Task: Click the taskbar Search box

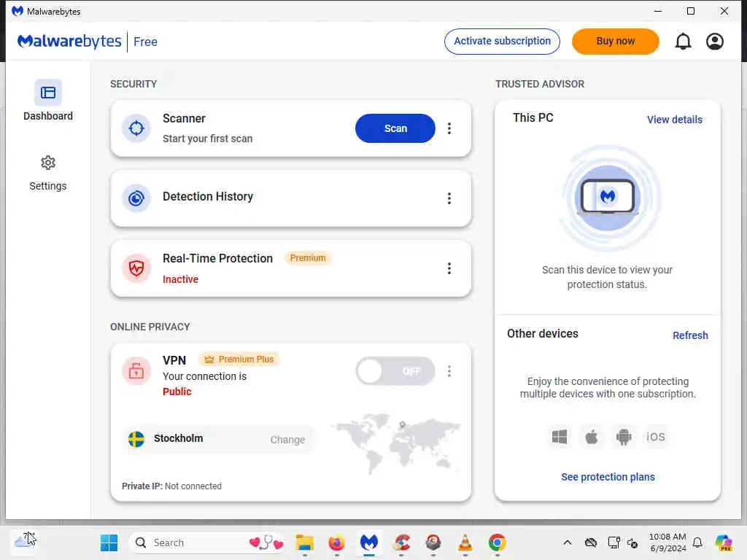Action: pyautogui.click(x=207, y=542)
